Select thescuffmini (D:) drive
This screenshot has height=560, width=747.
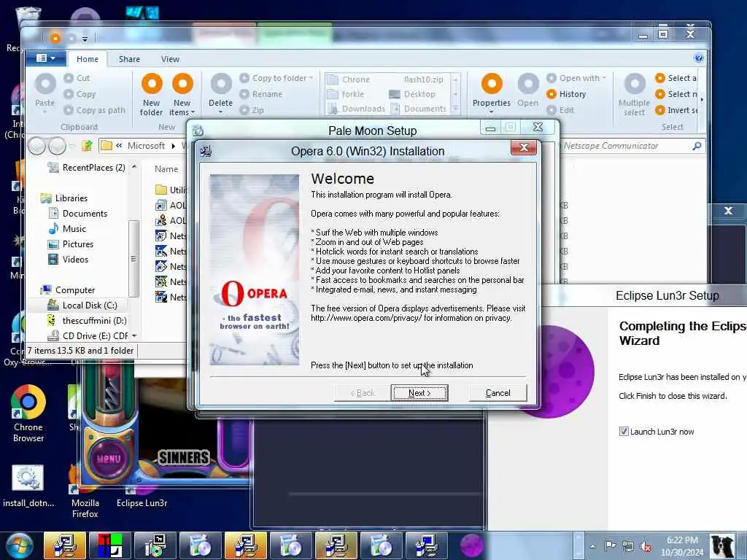pyautogui.click(x=88, y=321)
